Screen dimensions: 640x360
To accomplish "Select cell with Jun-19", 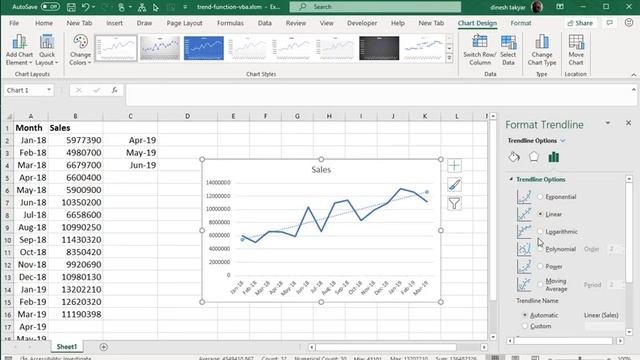I will click(x=130, y=165).
